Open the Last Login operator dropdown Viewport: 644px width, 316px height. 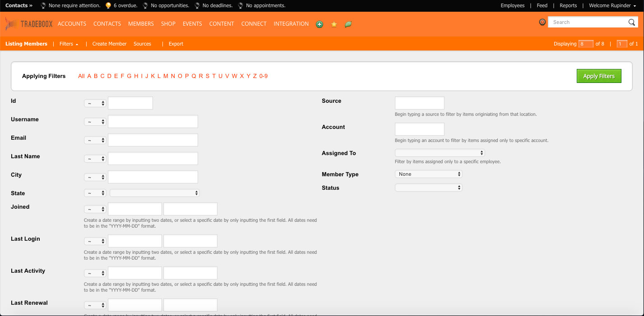[95, 241]
